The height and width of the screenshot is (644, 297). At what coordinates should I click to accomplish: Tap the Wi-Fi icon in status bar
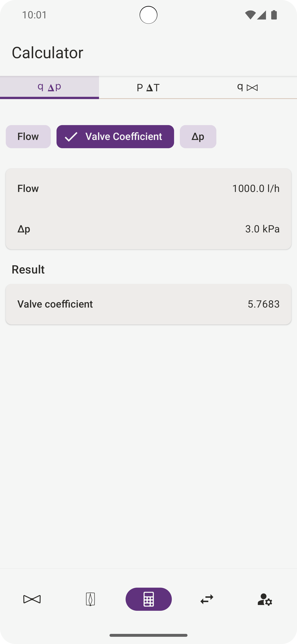pos(250,15)
